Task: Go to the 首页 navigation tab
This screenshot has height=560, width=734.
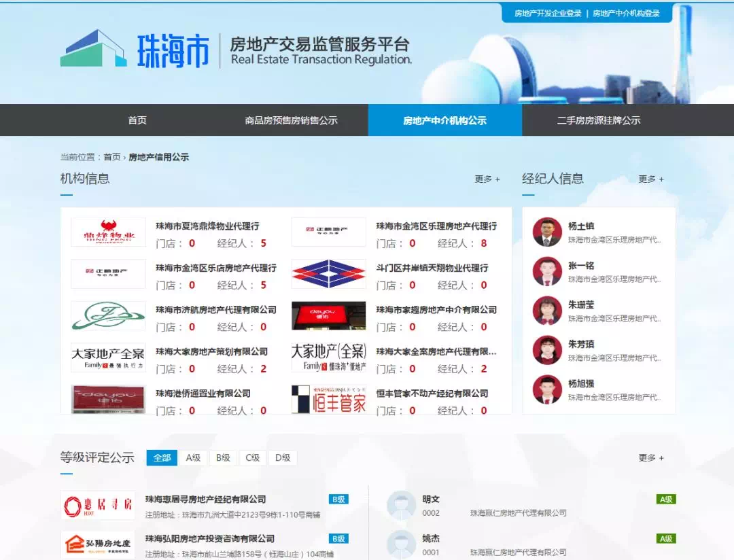Action: pyautogui.click(x=137, y=120)
